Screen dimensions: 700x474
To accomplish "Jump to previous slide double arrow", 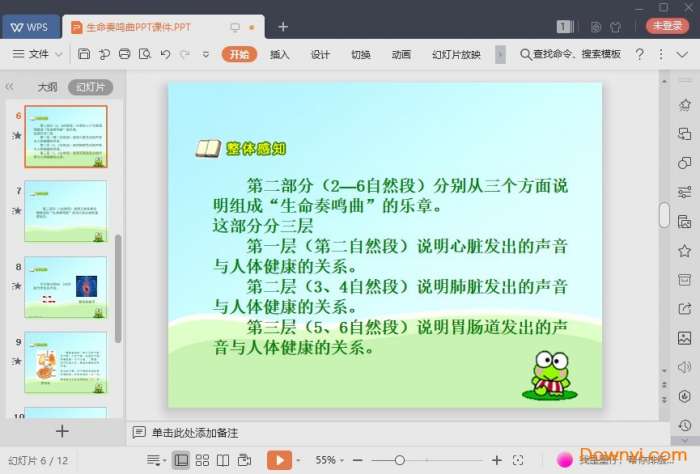I will pos(664,385).
